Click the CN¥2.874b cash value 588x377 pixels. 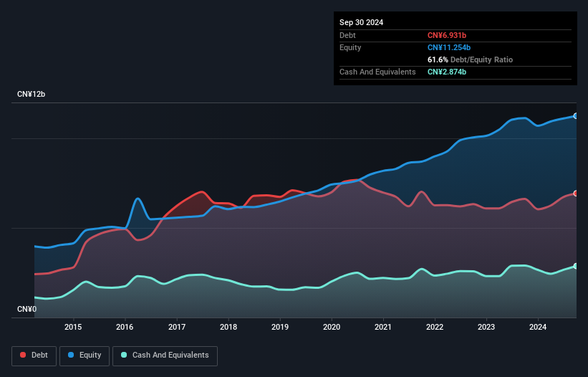[447, 72]
